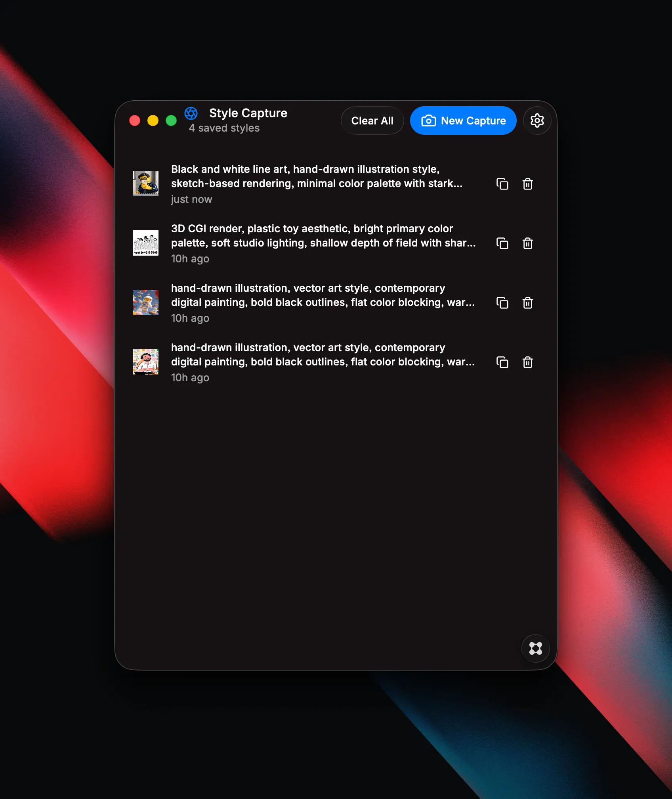Minimize the window with the yellow button
Screen dimensions: 672x799
(x=153, y=120)
